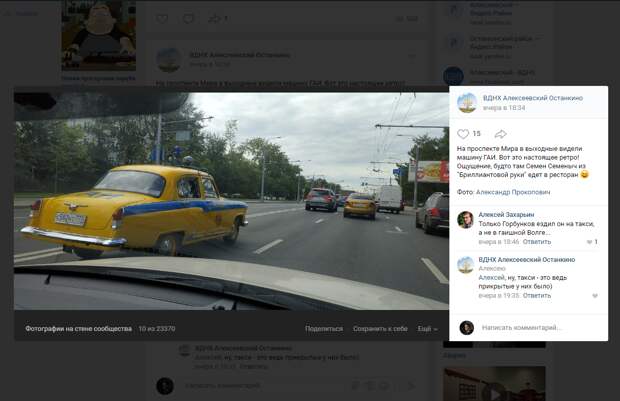Open your avatar next to comment field
This screenshot has width=620, height=401.
(467, 328)
